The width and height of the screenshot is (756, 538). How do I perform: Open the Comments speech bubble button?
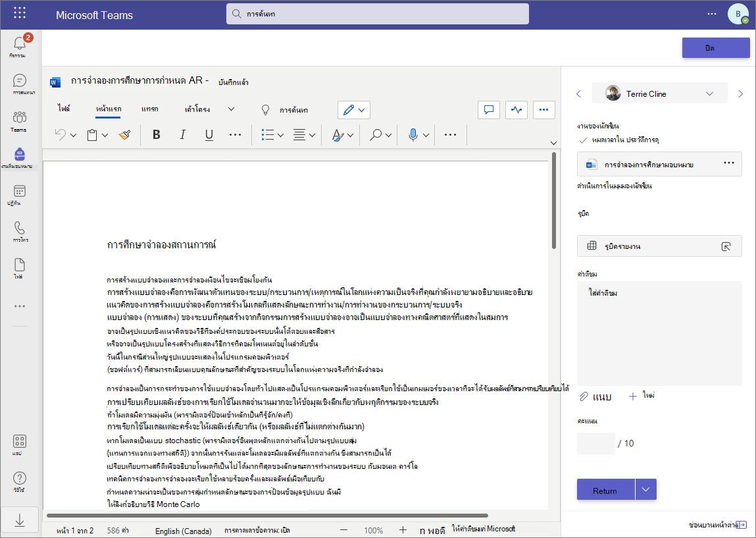489,109
